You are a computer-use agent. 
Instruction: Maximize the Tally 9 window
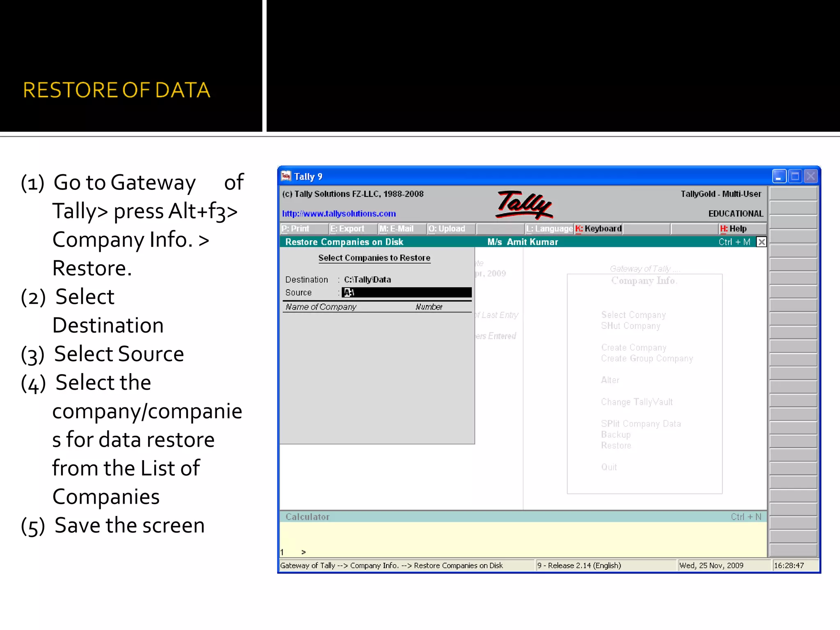click(x=795, y=176)
